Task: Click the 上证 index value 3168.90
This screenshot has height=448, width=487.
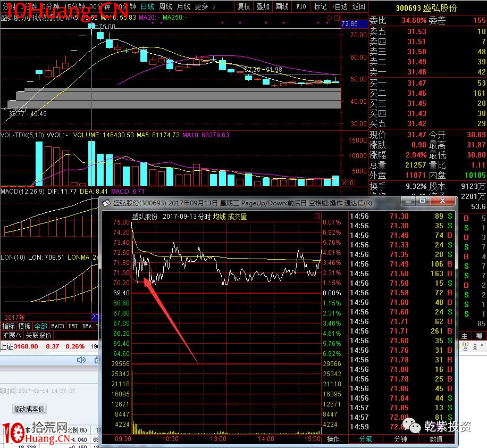Action: (26, 346)
